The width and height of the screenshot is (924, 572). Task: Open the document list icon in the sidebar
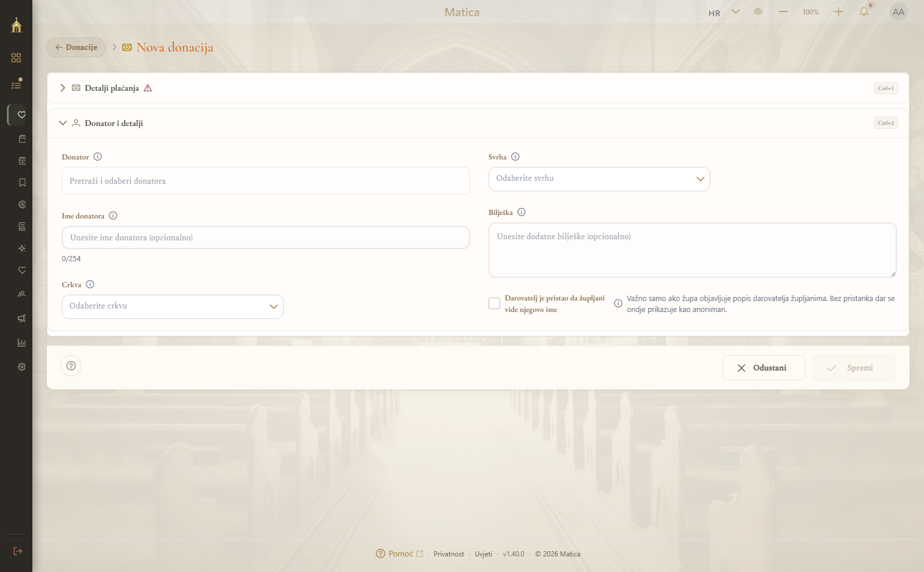click(x=22, y=226)
